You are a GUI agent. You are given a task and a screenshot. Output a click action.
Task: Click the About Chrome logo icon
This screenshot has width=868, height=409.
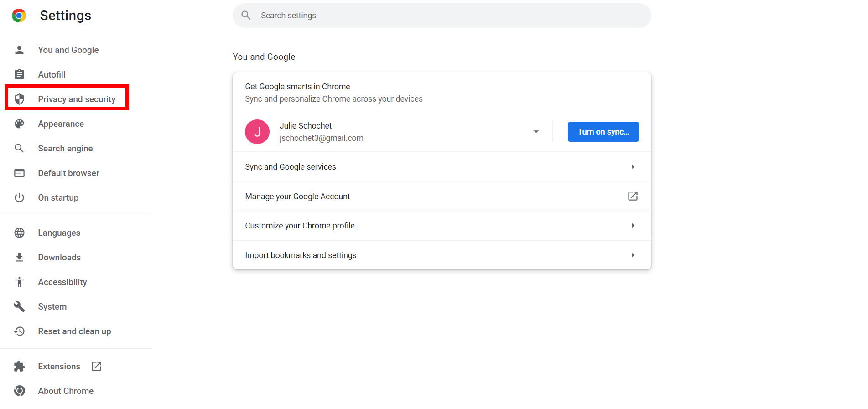tap(19, 391)
